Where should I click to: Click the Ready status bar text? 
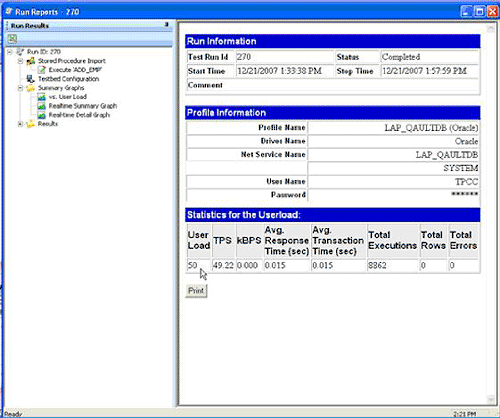tap(13, 414)
